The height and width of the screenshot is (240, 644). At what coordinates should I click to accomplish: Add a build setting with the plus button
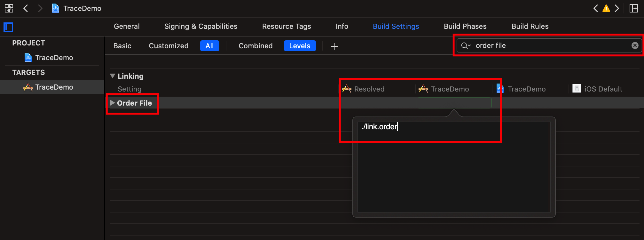pyautogui.click(x=335, y=46)
